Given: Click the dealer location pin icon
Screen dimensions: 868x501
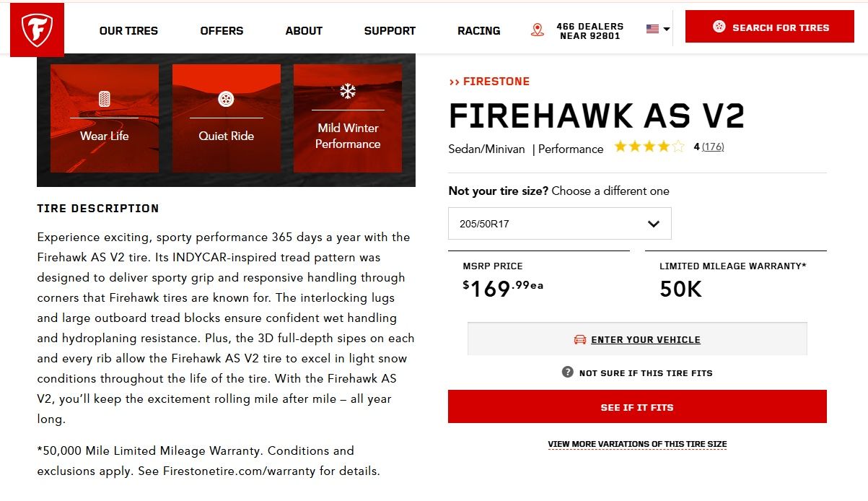Looking at the screenshot, I should click(x=537, y=30).
